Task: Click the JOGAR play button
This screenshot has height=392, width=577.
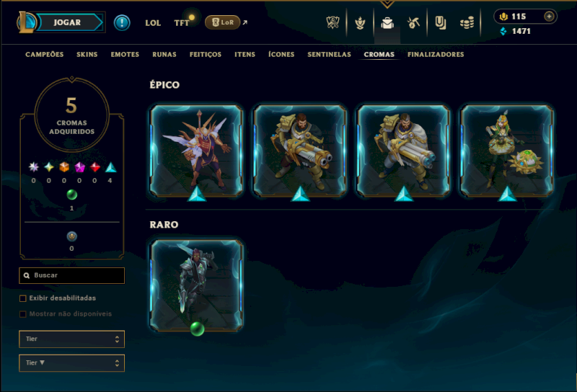Action: coord(67,22)
